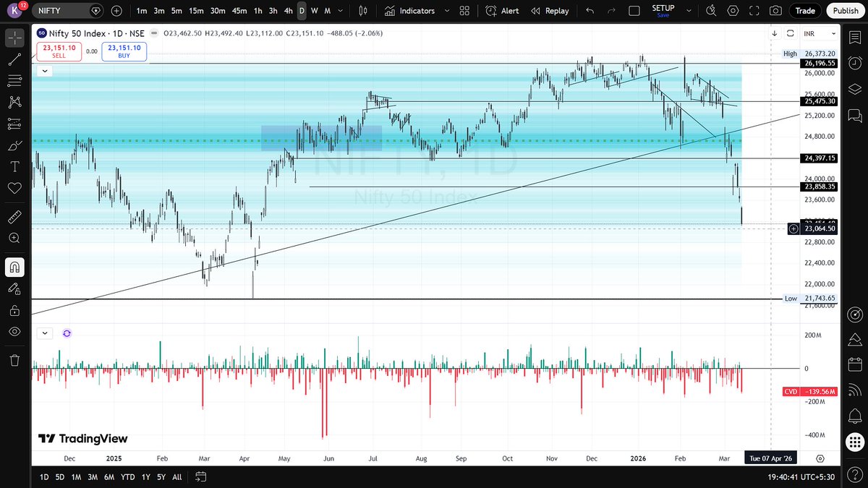Create an Alert
This screenshot has height=488, width=868.
(502, 11)
